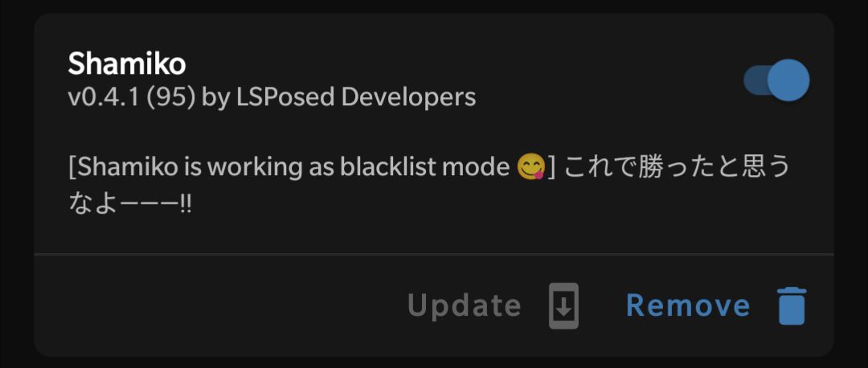The height and width of the screenshot is (368, 868).
Task: Tap empty card area below description
Action: 433,235
